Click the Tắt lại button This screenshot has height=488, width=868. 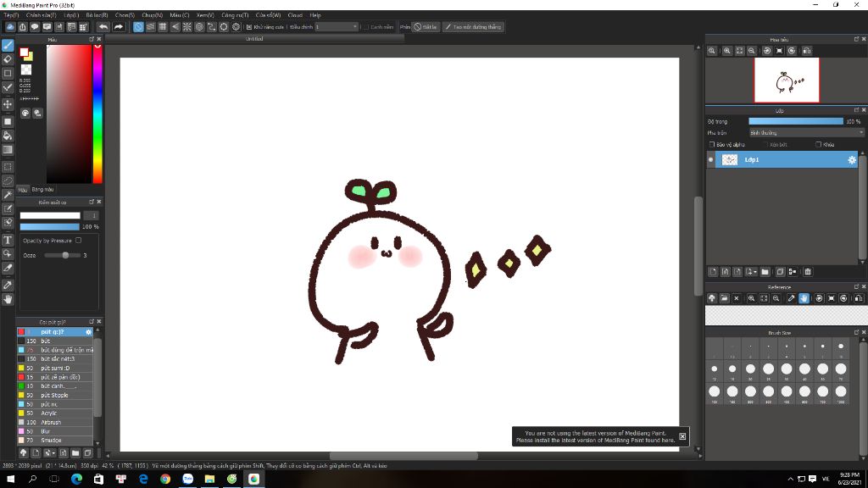pyautogui.click(x=426, y=27)
